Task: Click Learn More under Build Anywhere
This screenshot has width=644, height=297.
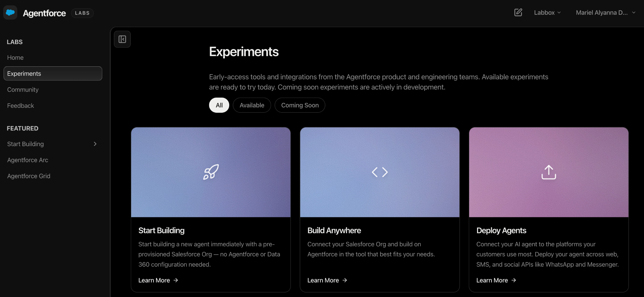Action: click(323, 280)
